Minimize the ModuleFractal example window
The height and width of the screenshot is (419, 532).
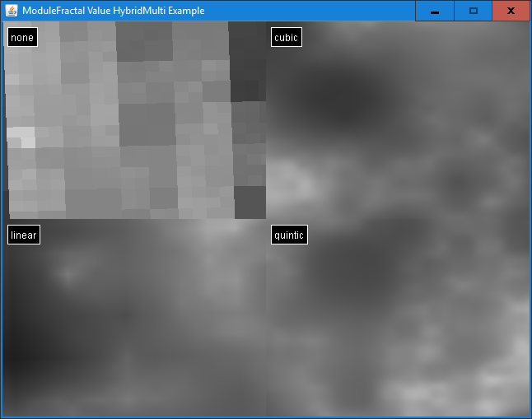point(434,11)
